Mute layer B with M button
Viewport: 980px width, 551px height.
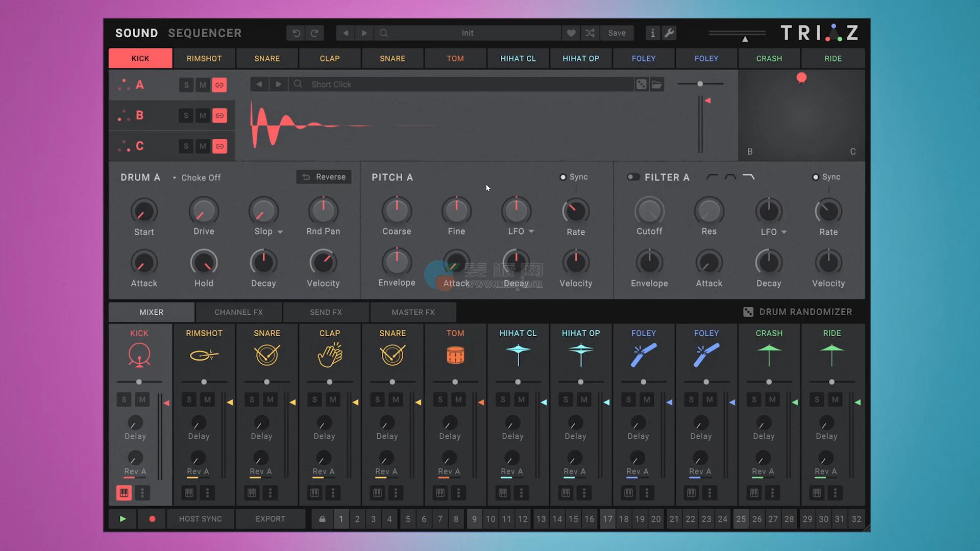pyautogui.click(x=203, y=116)
